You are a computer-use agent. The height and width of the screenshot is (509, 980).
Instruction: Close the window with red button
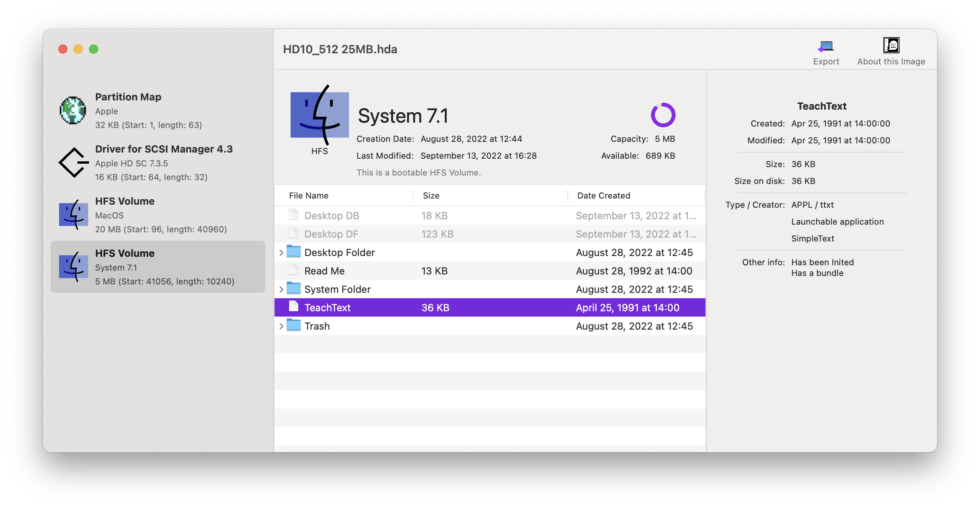pos(63,49)
